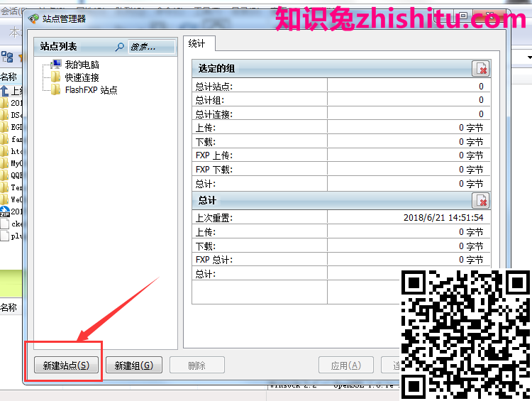This screenshot has width=532, height=401.
Task: Reset selected group stats via 选定的组 icon
Action: point(480,69)
